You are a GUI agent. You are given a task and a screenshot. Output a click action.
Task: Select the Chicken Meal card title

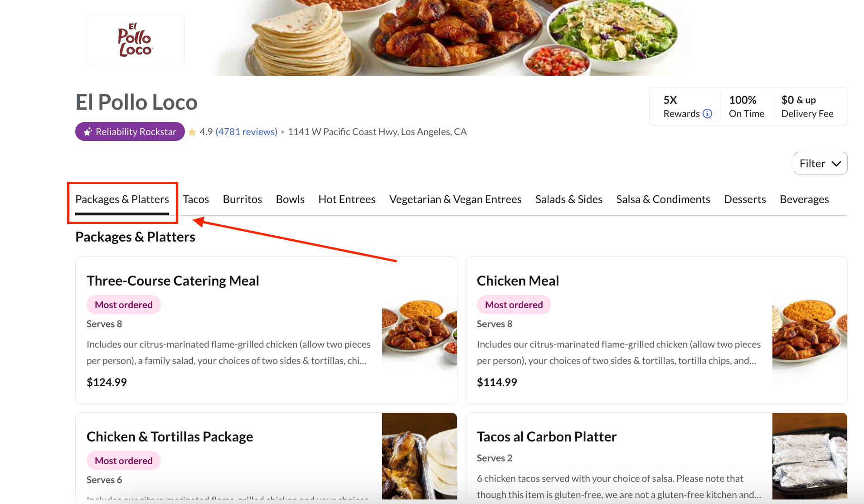click(x=518, y=281)
